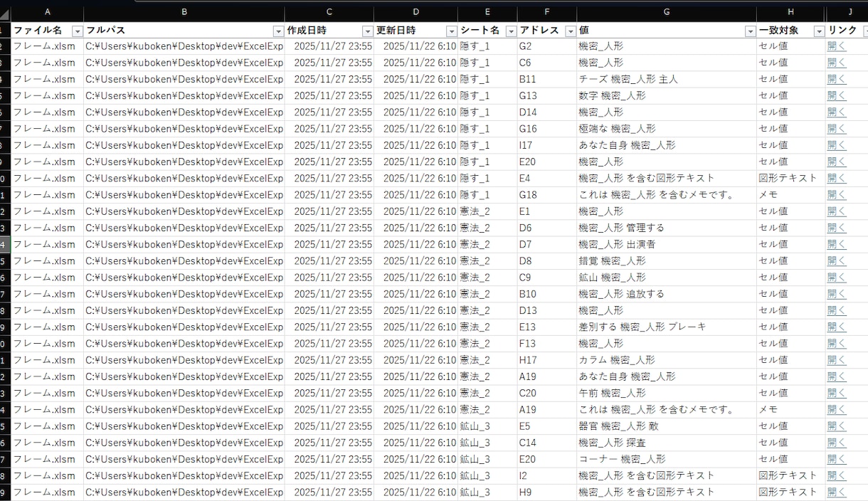Screen dimensions: 868x501
Task: Open the 開く link for address D8
Action: [837, 261]
